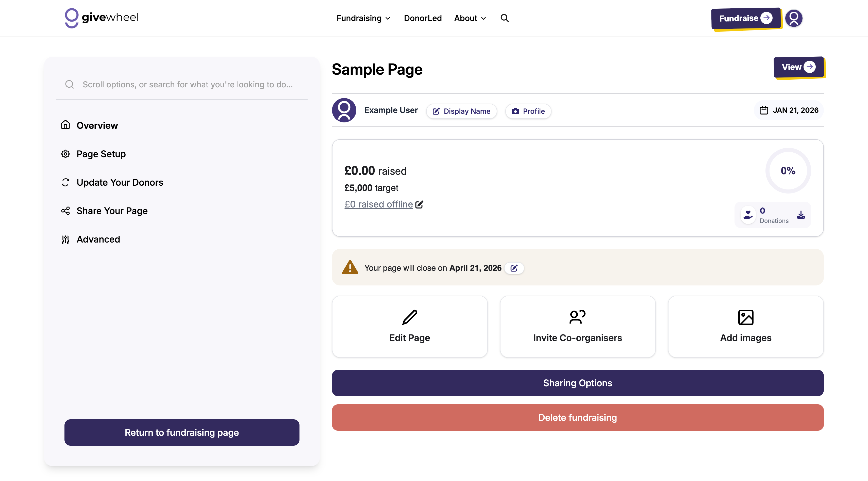Screen dimensions: 868x481
Task: Select the Edit Page pencil card
Action: [x=409, y=326]
